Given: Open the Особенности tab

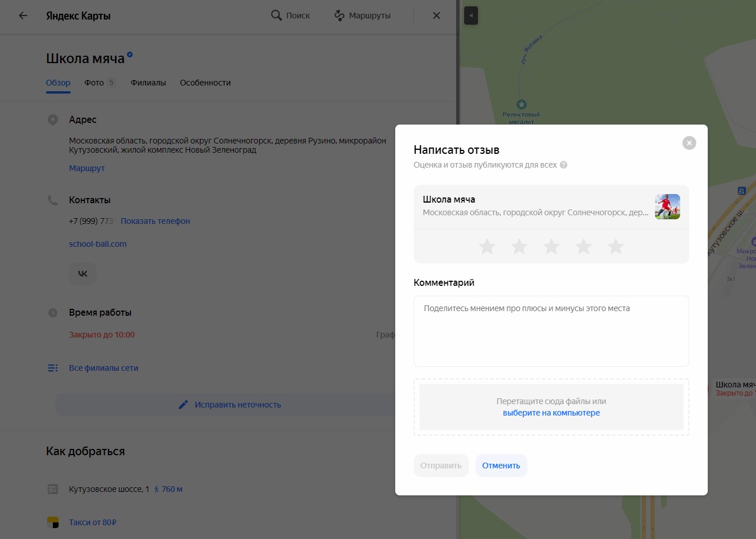Looking at the screenshot, I should click(x=205, y=83).
